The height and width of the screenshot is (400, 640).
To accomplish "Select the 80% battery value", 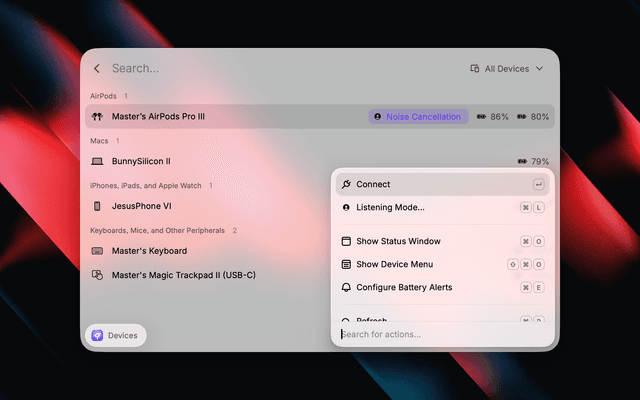I will pyautogui.click(x=540, y=117).
